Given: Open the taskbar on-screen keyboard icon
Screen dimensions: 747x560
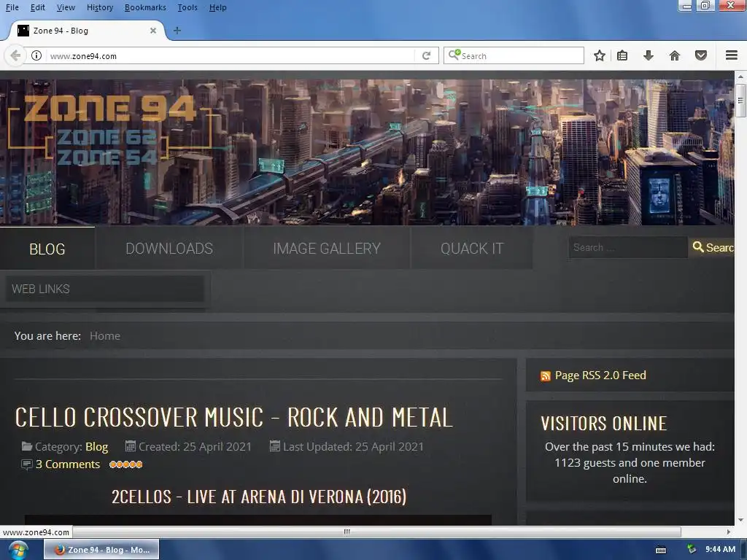Looking at the screenshot, I should click(x=661, y=550).
